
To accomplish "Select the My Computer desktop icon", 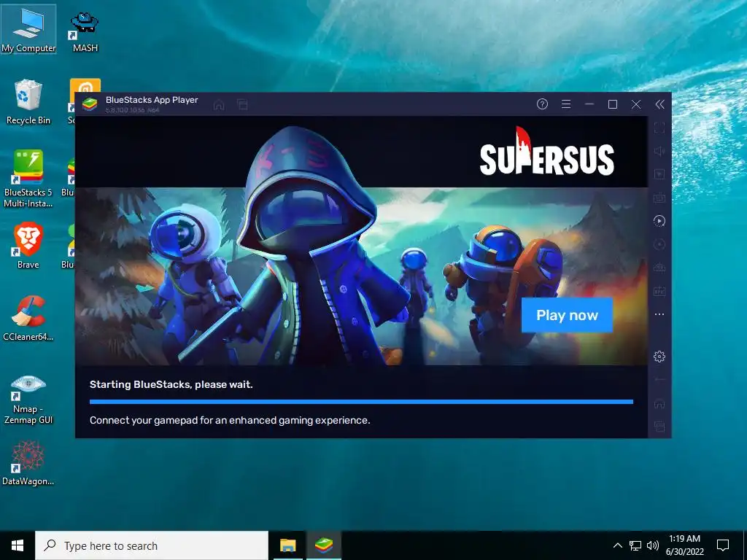I will [x=28, y=29].
